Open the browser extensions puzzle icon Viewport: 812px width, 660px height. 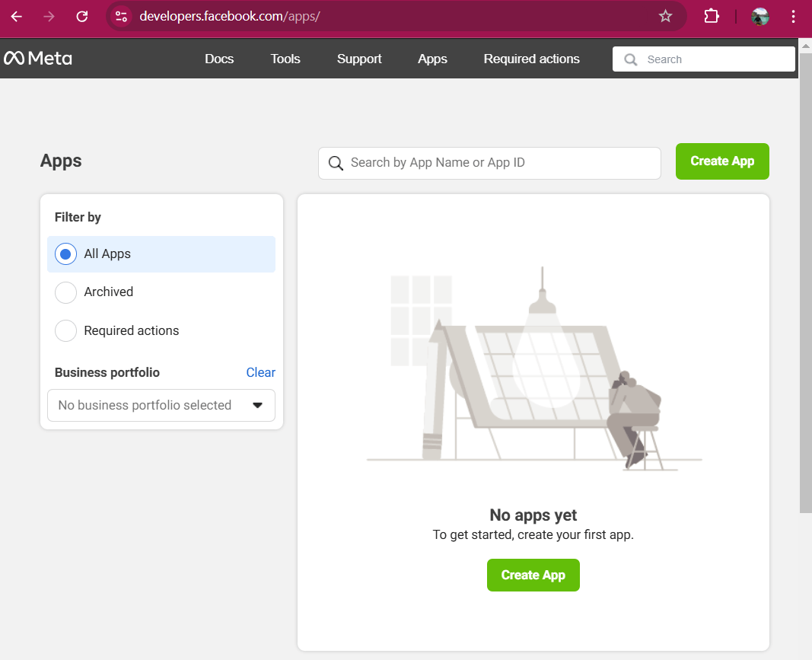click(x=712, y=16)
